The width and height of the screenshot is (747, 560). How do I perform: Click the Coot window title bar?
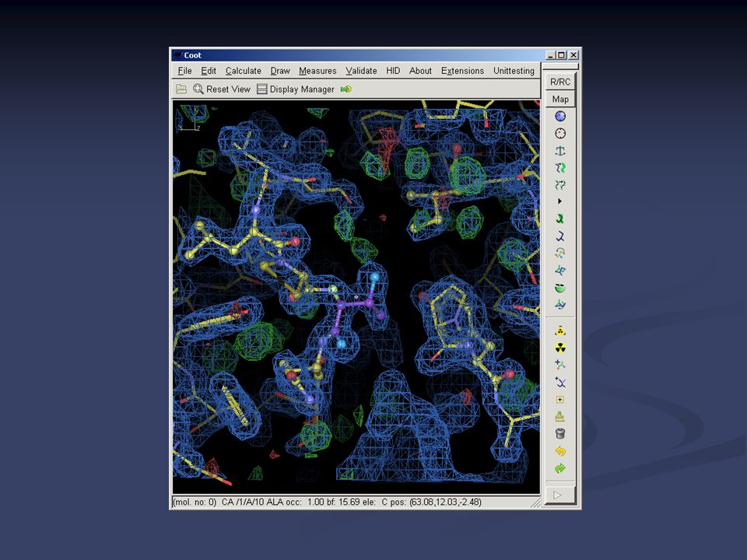pyautogui.click(x=357, y=55)
